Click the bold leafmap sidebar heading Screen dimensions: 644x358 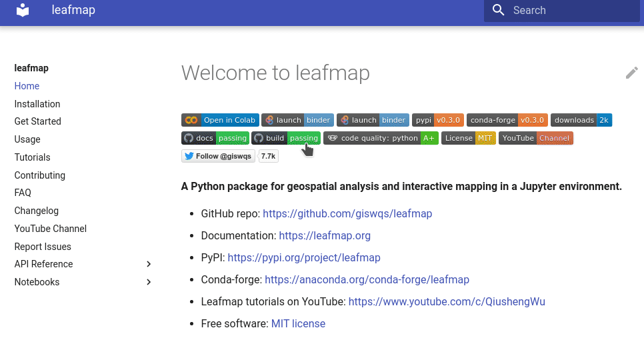(31, 68)
